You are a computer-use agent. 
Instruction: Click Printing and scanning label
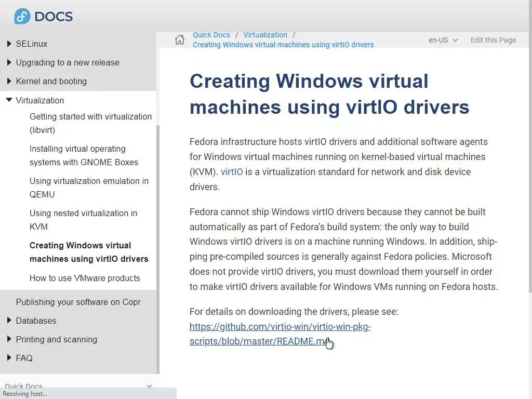pyautogui.click(x=56, y=339)
